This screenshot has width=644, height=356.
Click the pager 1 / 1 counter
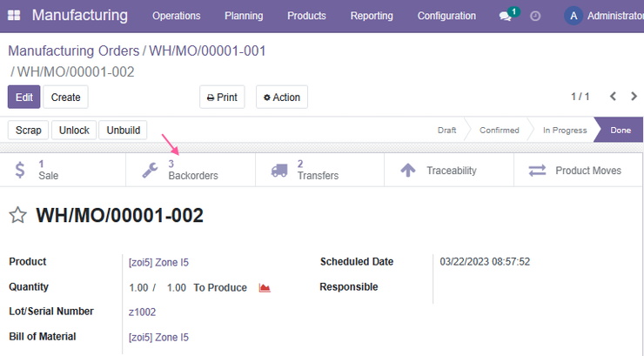(580, 97)
